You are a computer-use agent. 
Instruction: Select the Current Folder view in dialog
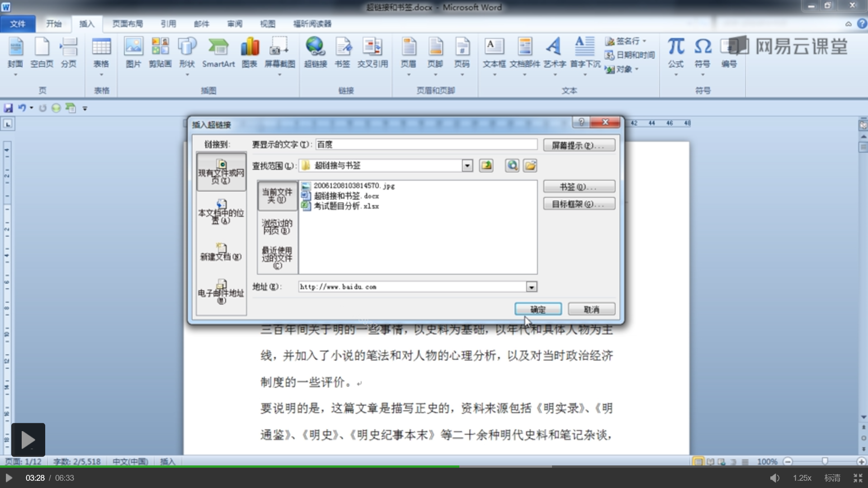click(277, 196)
